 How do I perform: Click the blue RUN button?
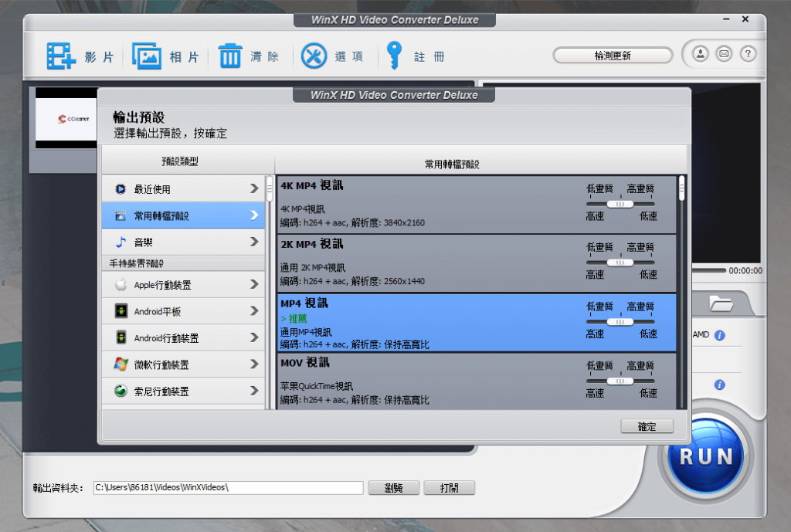pyautogui.click(x=704, y=456)
